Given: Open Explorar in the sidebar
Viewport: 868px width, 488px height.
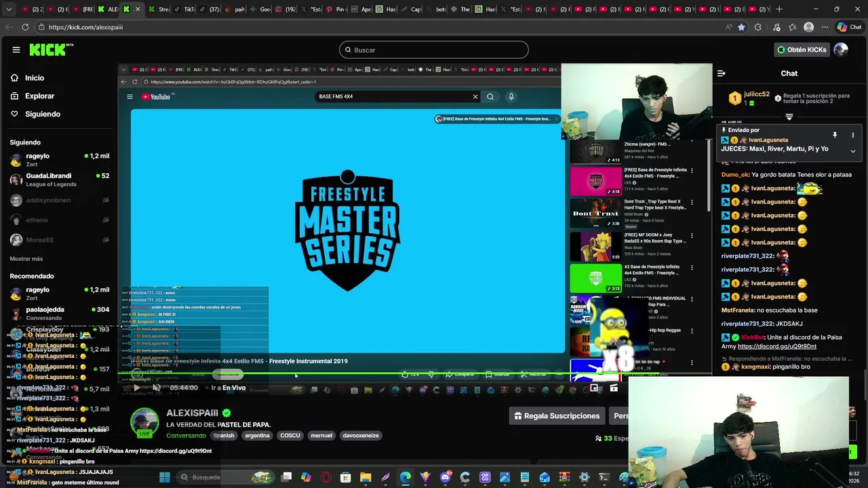Looking at the screenshot, I should pyautogui.click(x=39, y=96).
